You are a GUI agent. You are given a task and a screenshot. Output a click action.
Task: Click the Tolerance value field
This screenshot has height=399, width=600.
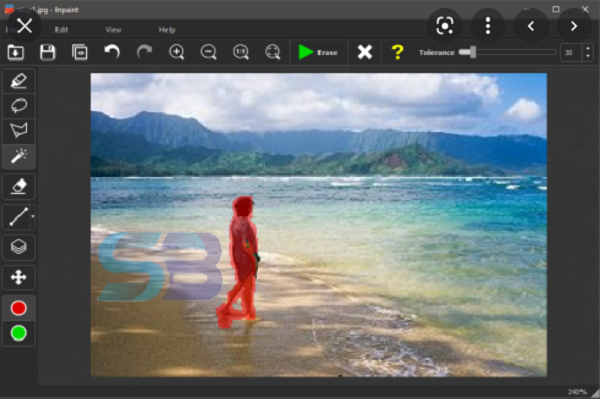pyautogui.click(x=571, y=52)
